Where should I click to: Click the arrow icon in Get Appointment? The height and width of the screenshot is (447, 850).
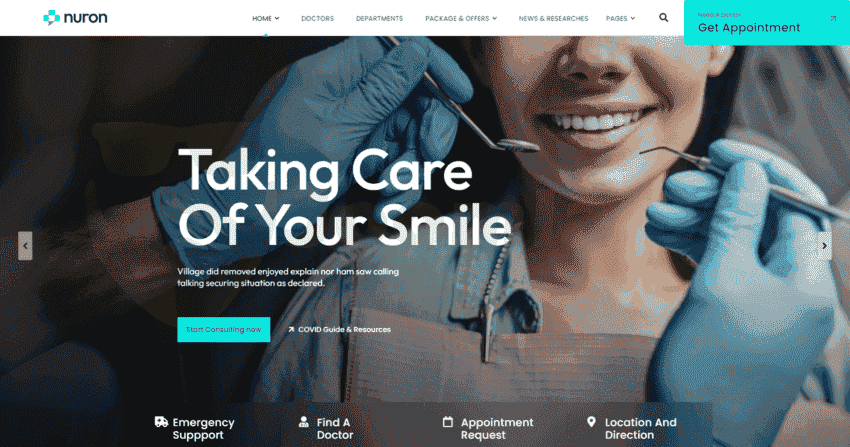click(x=833, y=18)
